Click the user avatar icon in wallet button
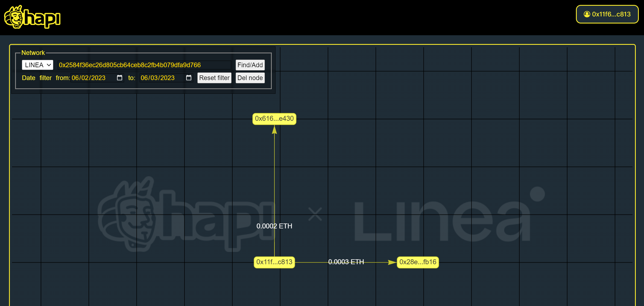Screen dimensions: 644x306 point(587,14)
